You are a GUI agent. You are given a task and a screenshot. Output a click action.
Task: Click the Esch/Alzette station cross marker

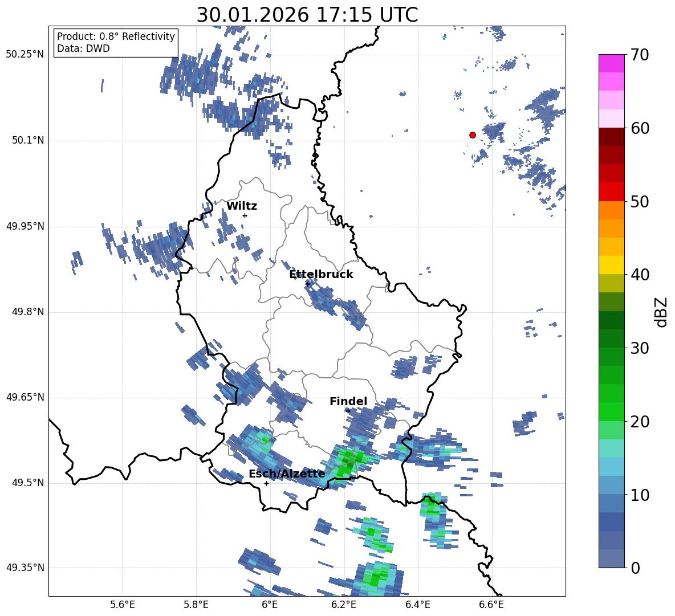[266, 483]
